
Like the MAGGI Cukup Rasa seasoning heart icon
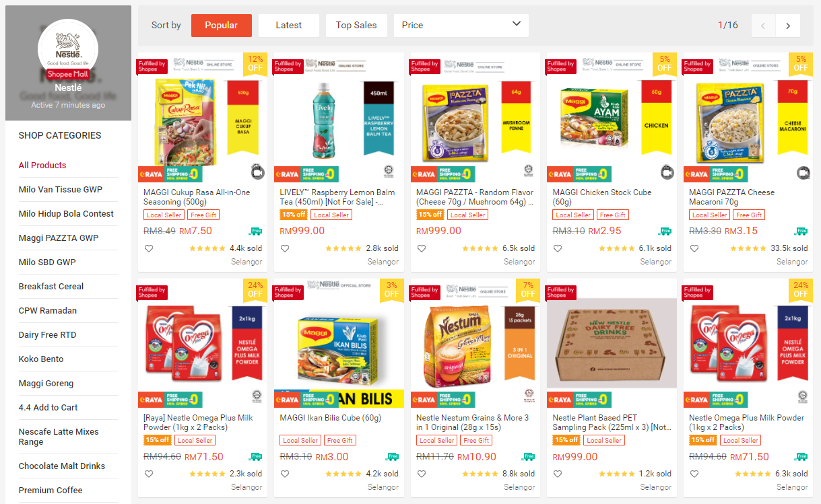[149, 248]
